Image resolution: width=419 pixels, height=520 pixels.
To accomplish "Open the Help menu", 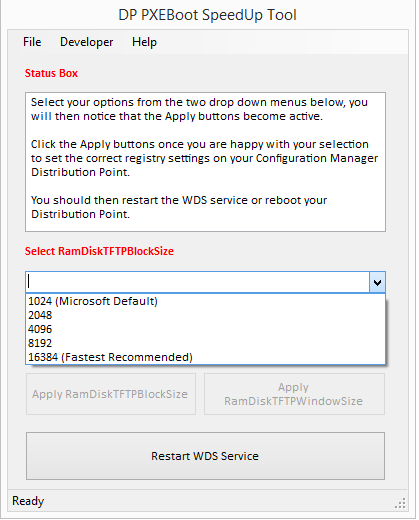I will (144, 42).
